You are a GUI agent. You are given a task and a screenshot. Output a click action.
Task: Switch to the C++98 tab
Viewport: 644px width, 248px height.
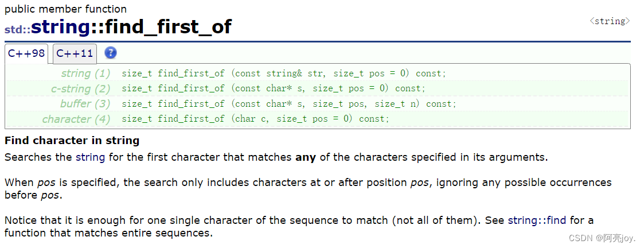[26, 54]
